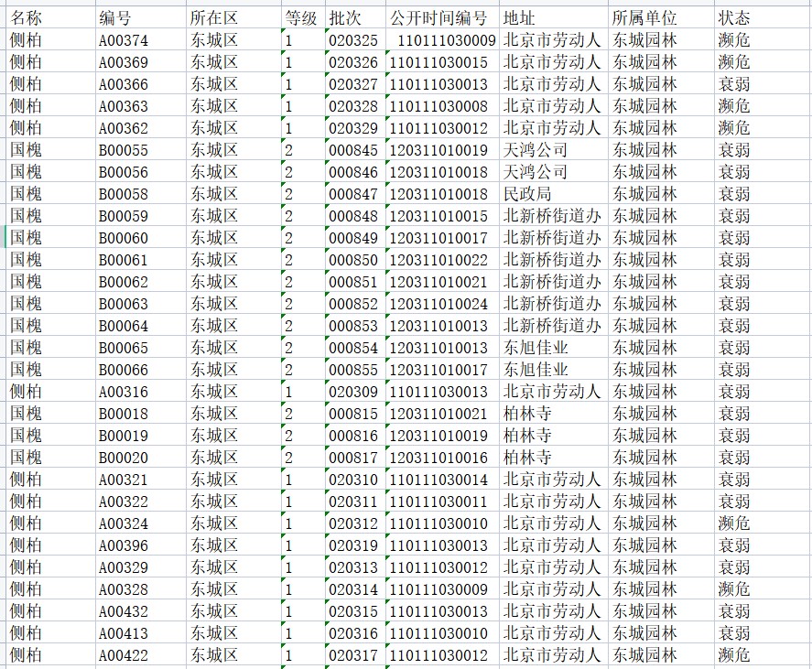This screenshot has width=812, height=669.
Task: Click the cell with code B00055
Action: [124, 150]
